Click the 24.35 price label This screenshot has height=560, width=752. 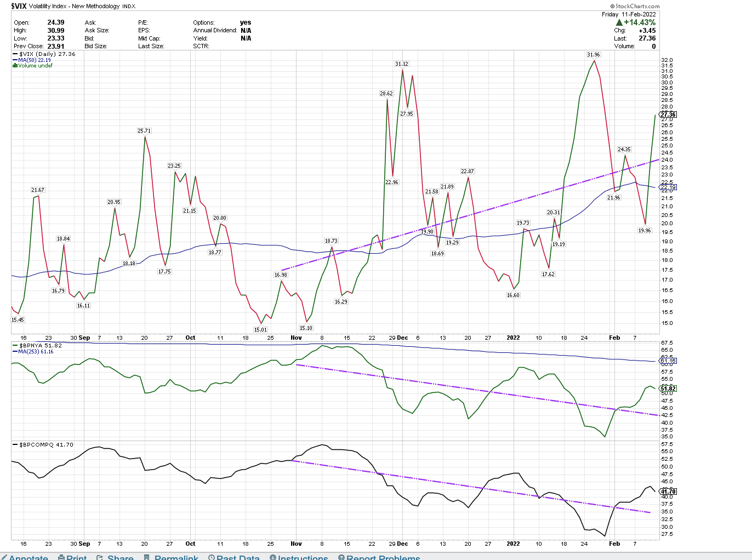tap(624, 150)
